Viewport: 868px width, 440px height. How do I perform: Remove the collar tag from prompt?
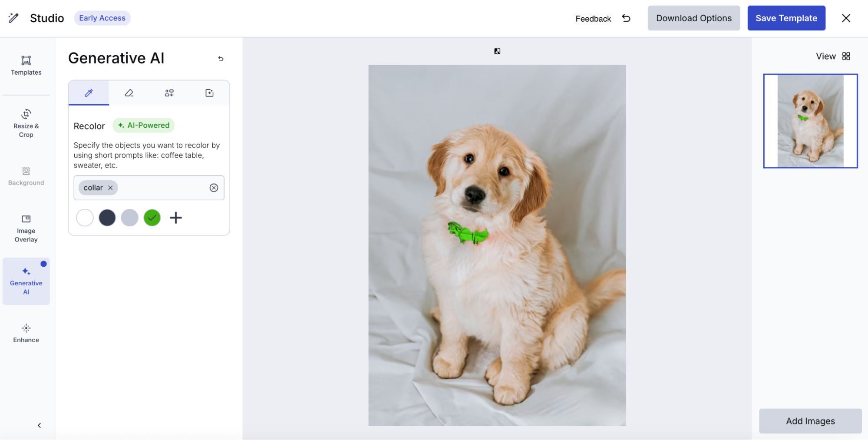[110, 188]
